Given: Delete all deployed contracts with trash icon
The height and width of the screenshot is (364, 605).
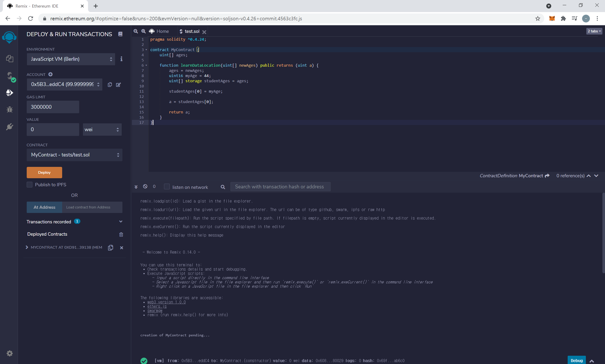Looking at the screenshot, I should pyautogui.click(x=121, y=234).
